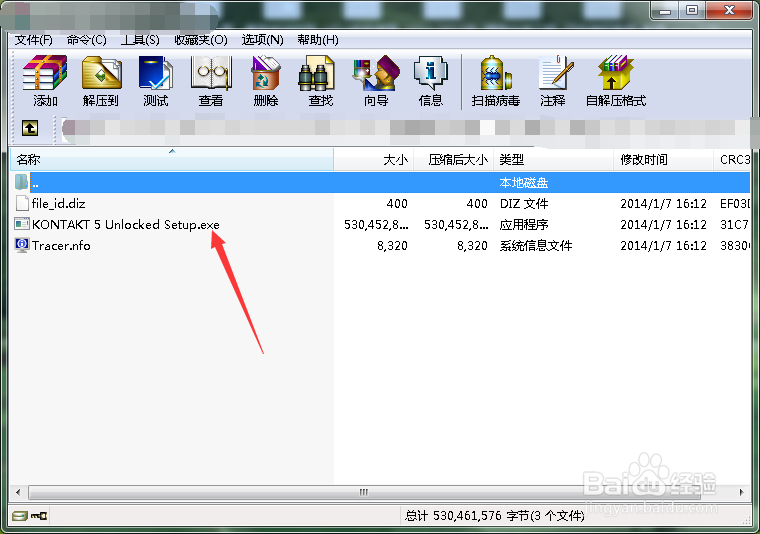Open the Tools (工具) menu

point(140,40)
